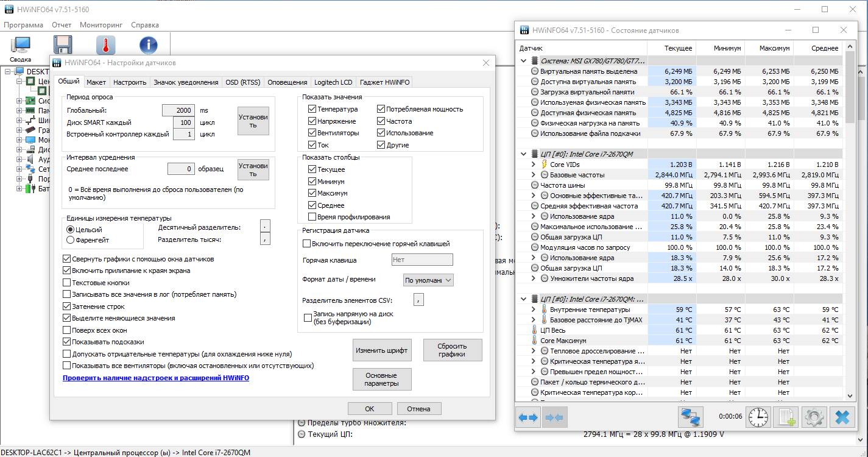
Task: Click the DESKTOP computer icon in tree
Action: click(x=20, y=72)
